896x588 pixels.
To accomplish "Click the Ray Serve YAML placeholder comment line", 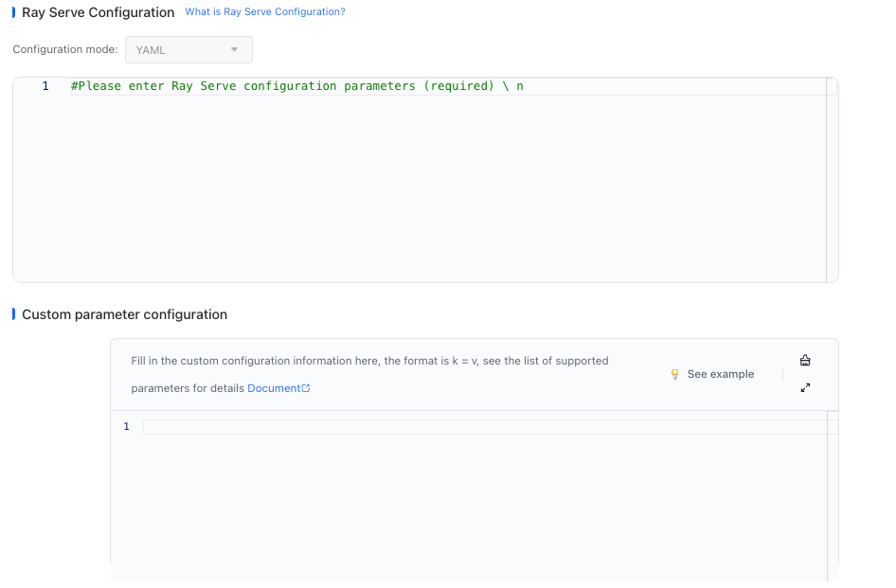I will [296, 86].
